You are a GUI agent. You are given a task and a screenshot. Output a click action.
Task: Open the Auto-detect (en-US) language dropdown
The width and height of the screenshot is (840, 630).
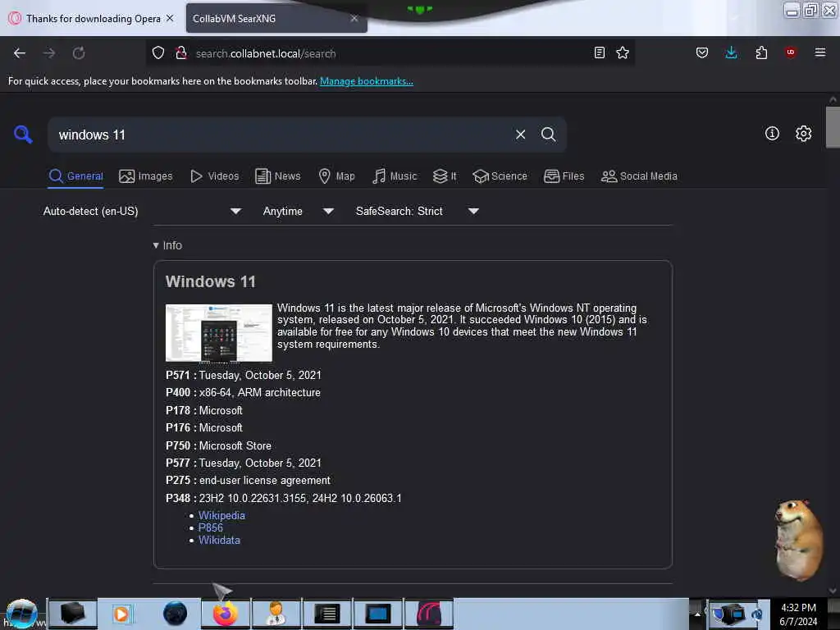142,211
